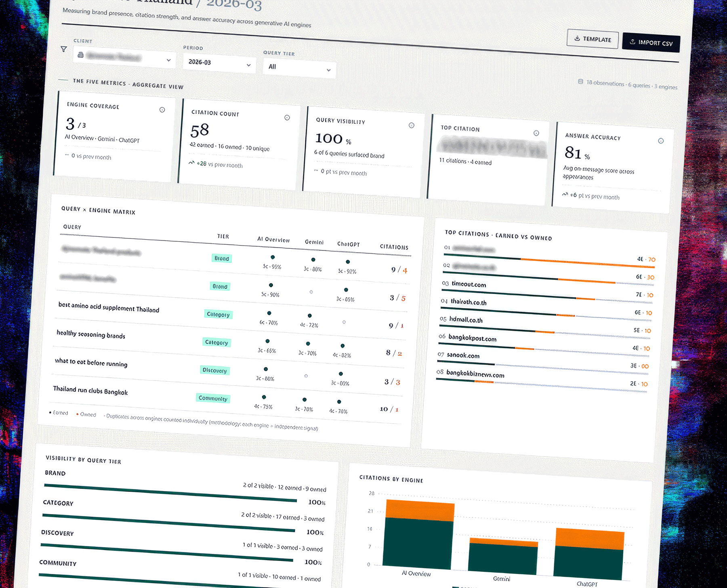Viewport: 727px width, 588px height.
Task: Open Answer Accuracy info icon
Action: click(661, 141)
